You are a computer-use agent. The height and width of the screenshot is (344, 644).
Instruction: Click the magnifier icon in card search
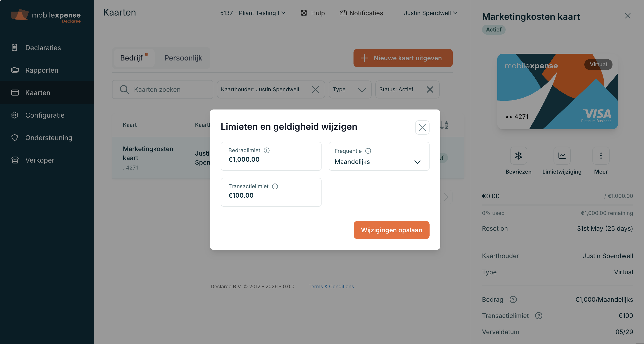[124, 89]
